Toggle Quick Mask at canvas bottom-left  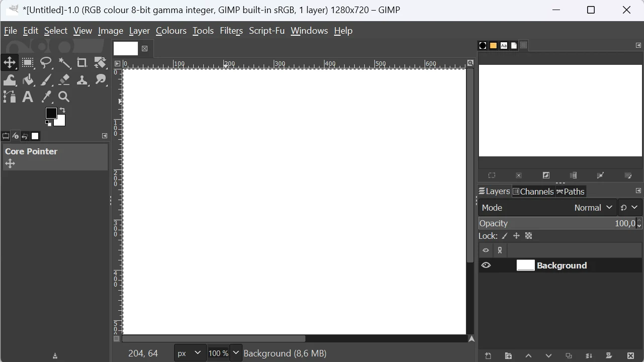(x=117, y=339)
